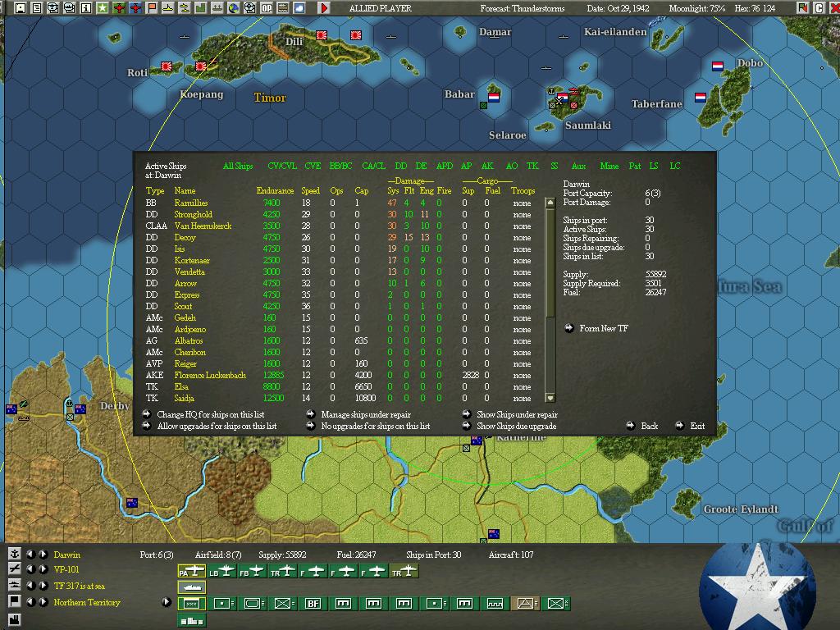Open the weather cloud icon in top toolbar
840x630 pixels.
299,8
